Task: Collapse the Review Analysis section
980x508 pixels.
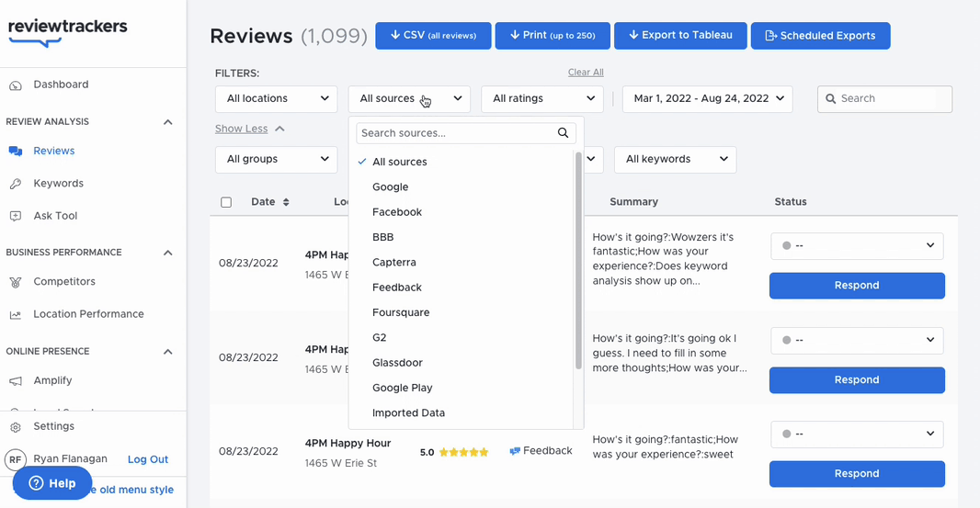Action: click(167, 122)
